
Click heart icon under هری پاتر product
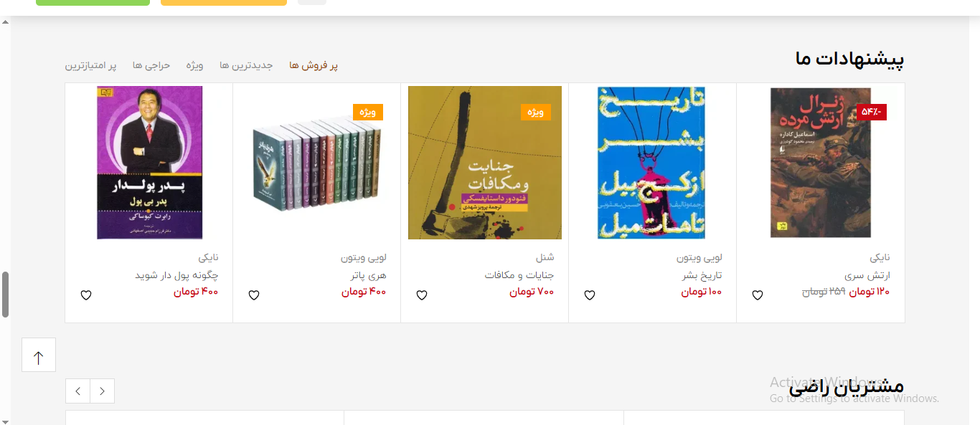pyautogui.click(x=253, y=295)
